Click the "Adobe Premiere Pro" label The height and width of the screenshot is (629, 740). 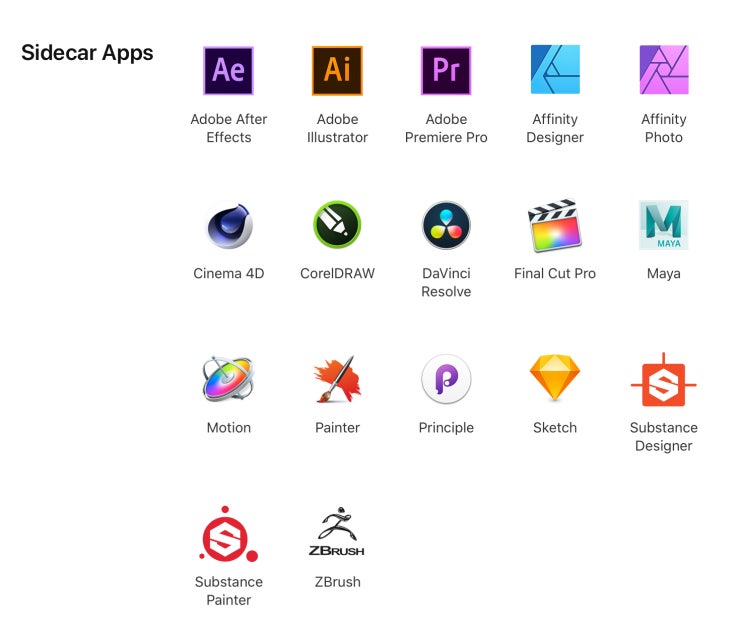(x=446, y=128)
